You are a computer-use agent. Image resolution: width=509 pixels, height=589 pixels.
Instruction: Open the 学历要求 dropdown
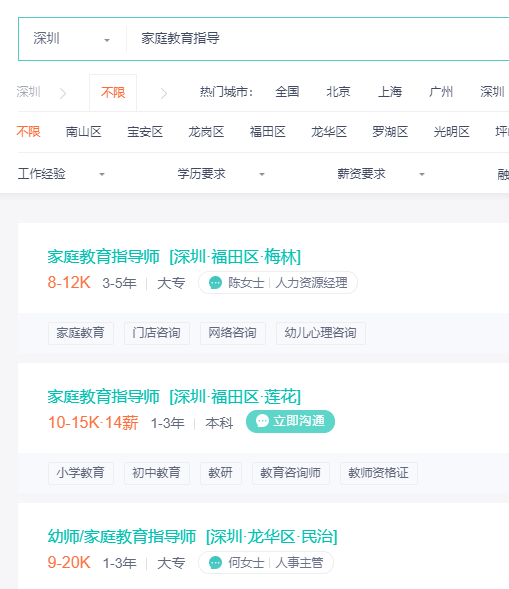click(x=221, y=174)
